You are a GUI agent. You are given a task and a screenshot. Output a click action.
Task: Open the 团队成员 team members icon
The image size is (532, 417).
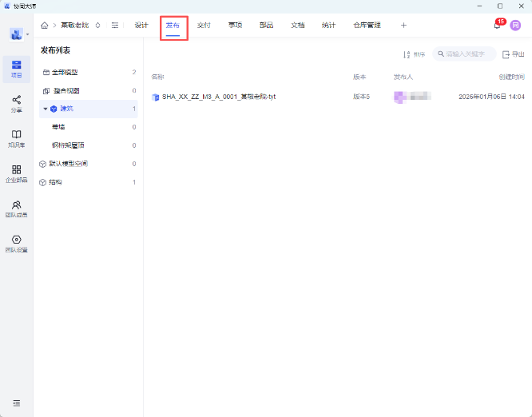[x=16, y=208]
